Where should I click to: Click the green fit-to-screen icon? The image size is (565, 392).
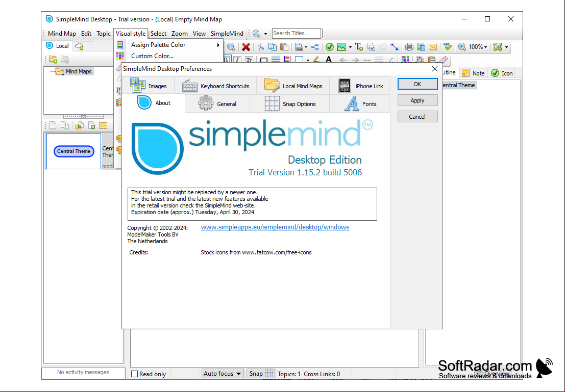(x=498, y=47)
